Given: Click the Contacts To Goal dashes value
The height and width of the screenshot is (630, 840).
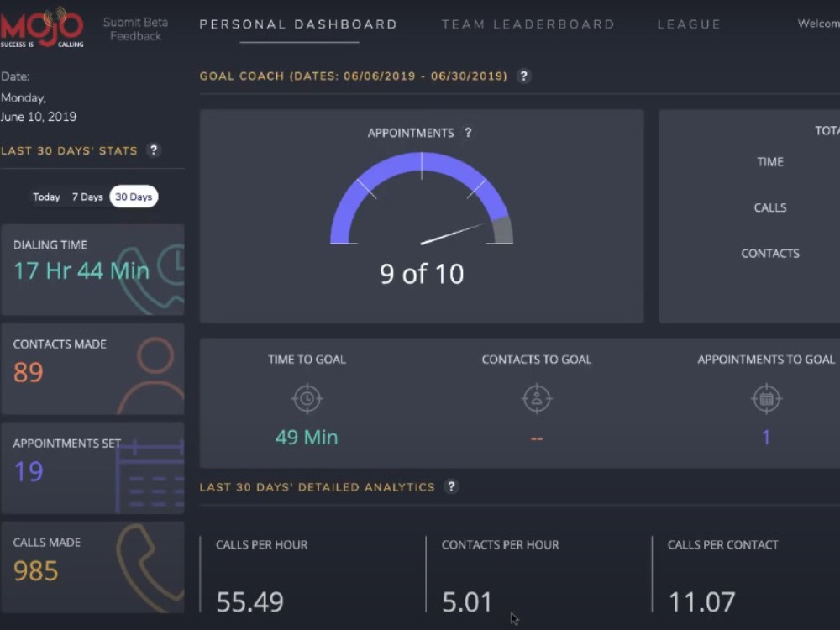Looking at the screenshot, I should (537, 438).
